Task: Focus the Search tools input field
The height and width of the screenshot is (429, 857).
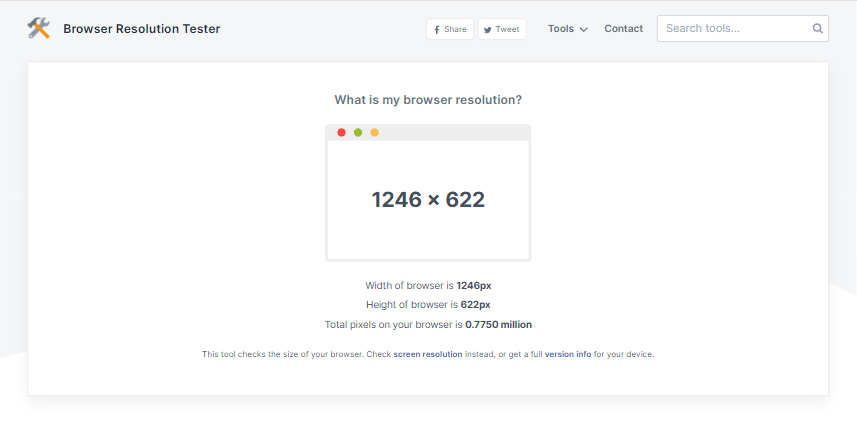Action: pyautogui.click(x=742, y=28)
